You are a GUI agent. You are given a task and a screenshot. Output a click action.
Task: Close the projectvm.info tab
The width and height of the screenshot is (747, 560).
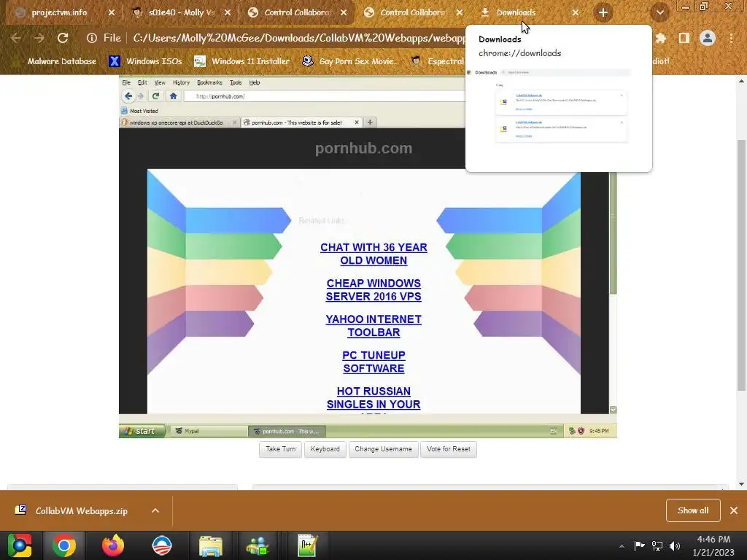coord(112,12)
